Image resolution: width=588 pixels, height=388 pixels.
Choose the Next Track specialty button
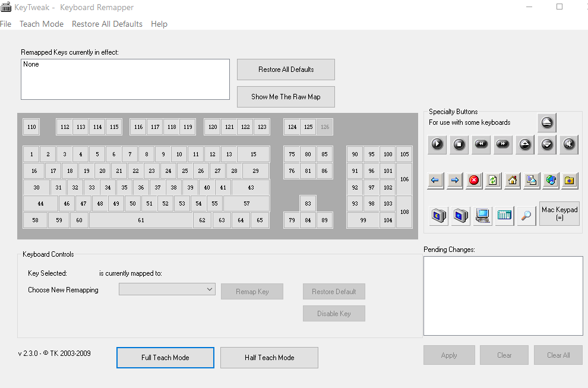point(503,144)
